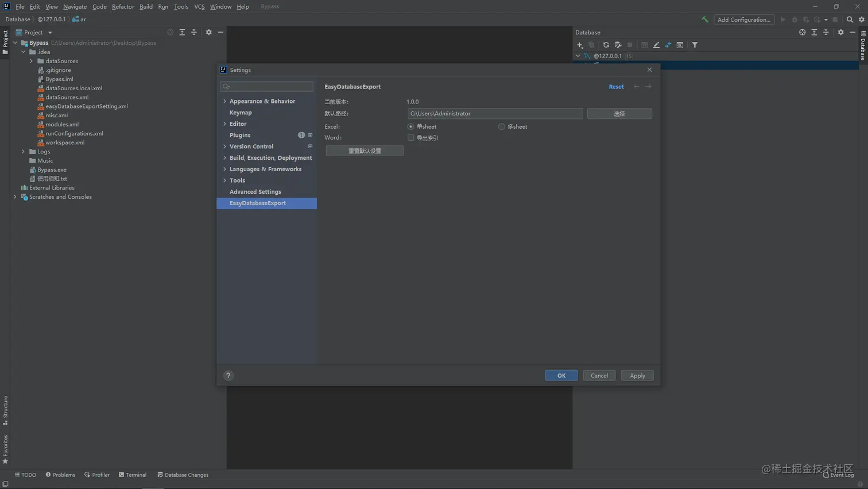Expand all in Database panel header

(x=814, y=32)
